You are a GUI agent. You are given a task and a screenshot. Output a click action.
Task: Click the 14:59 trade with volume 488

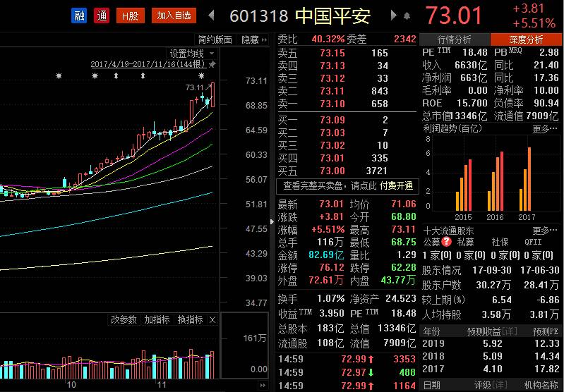pos(347,372)
